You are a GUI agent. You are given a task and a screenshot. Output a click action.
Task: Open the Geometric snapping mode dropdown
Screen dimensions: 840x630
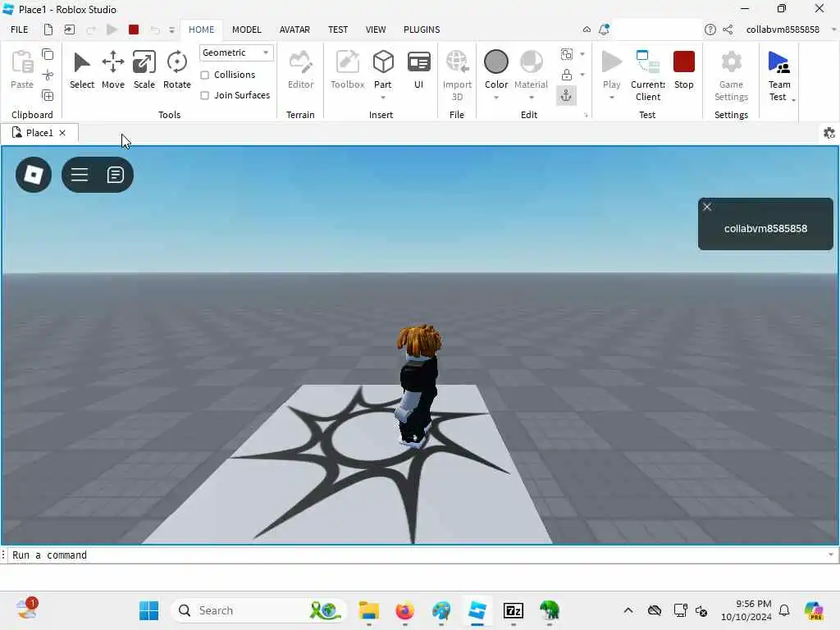[235, 52]
